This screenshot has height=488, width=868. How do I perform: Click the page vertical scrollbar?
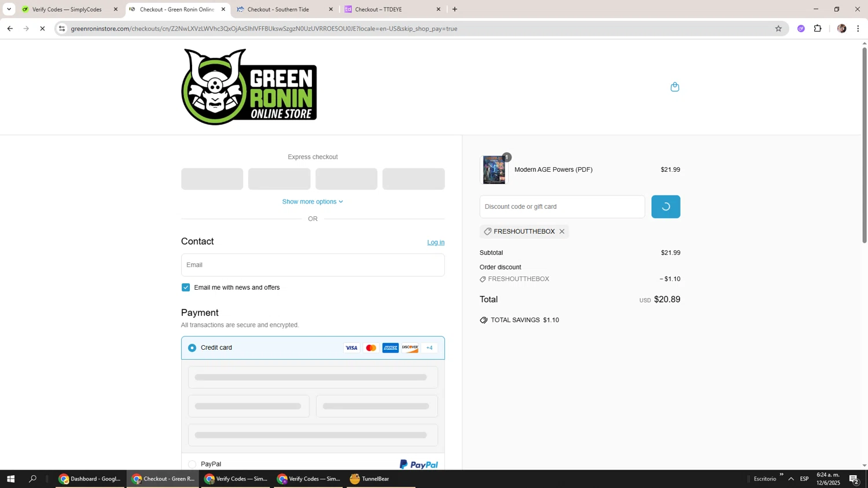865,145
